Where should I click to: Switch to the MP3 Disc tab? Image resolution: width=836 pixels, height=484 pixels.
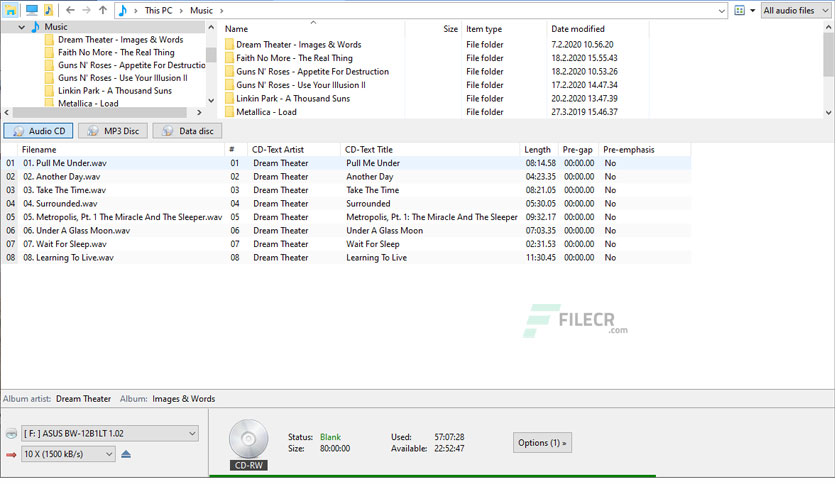(x=113, y=131)
